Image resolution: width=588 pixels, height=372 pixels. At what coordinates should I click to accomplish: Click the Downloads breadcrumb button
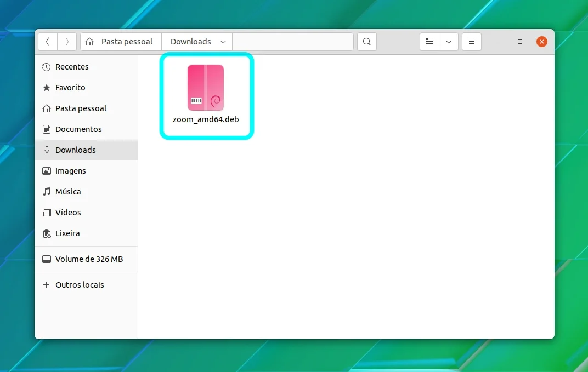(197, 42)
